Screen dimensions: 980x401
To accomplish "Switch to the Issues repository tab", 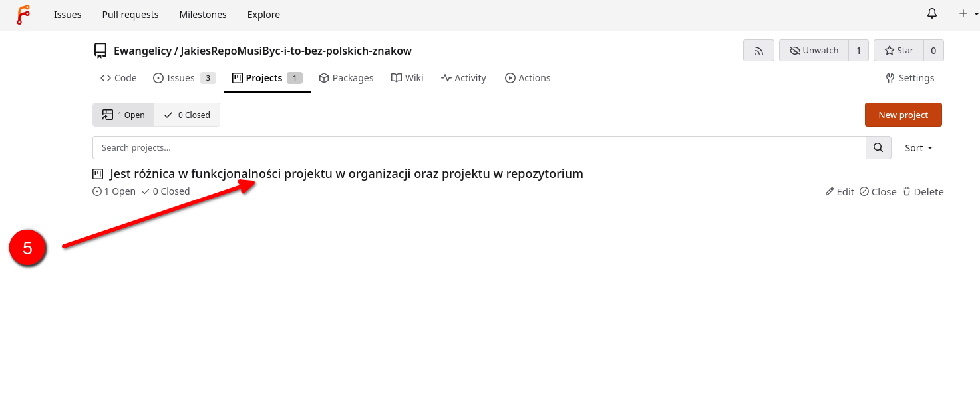I will pyautogui.click(x=180, y=78).
